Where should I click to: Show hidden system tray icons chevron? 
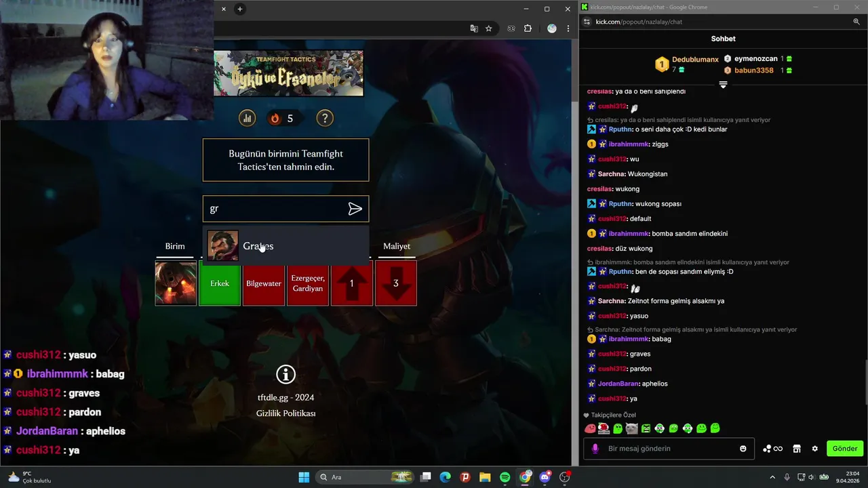pyautogui.click(x=772, y=477)
